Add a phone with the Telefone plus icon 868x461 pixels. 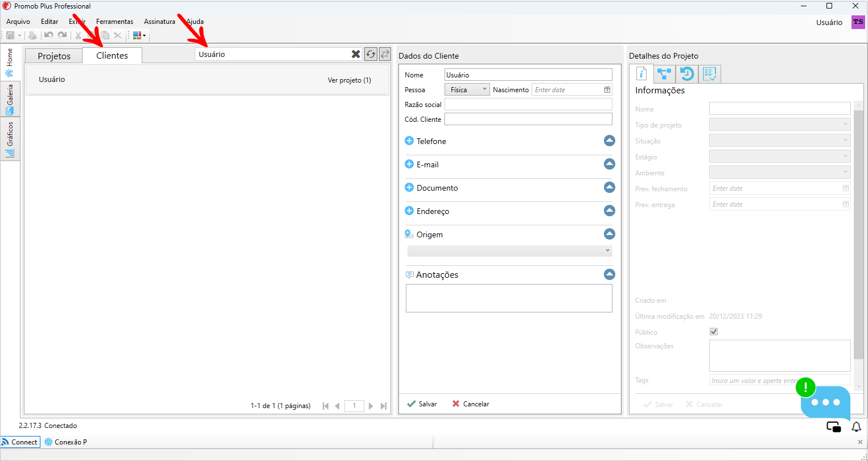(x=409, y=141)
